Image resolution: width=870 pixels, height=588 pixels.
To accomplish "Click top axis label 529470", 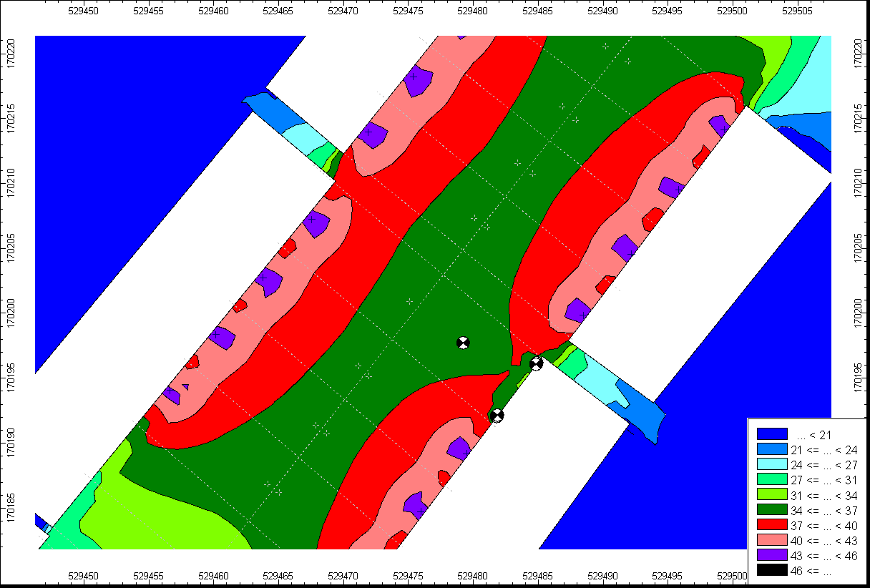I will [344, 11].
